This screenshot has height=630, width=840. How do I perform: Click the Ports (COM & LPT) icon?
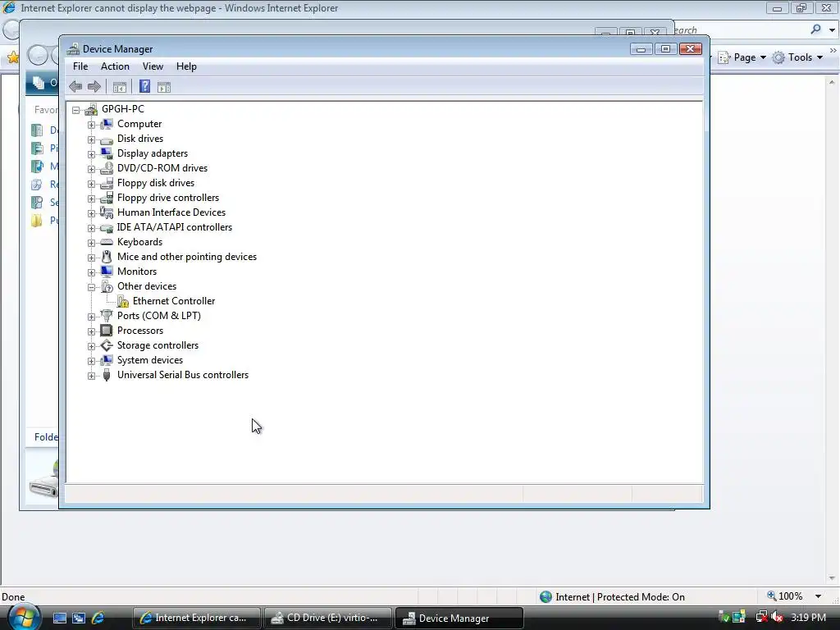click(x=107, y=316)
